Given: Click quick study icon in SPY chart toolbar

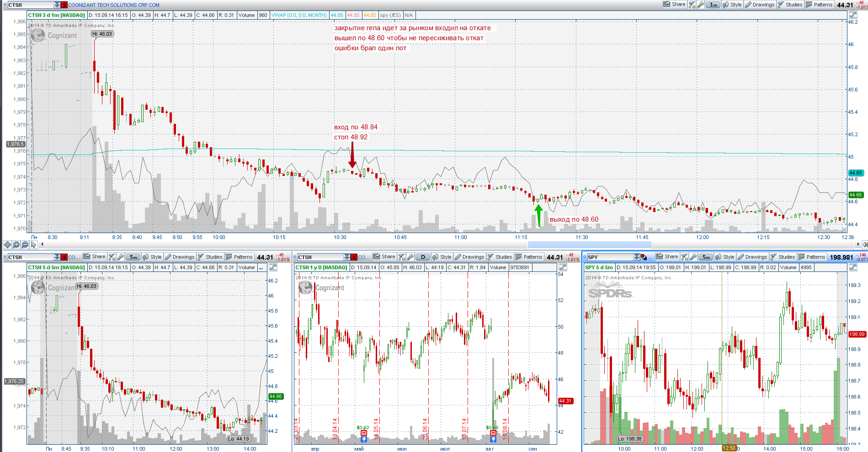Looking at the screenshot, I should coord(685,257).
